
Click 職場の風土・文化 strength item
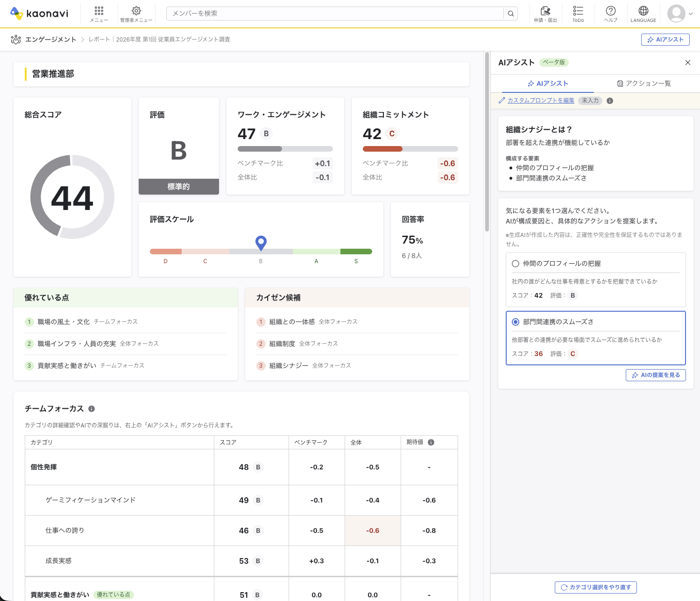coord(64,322)
